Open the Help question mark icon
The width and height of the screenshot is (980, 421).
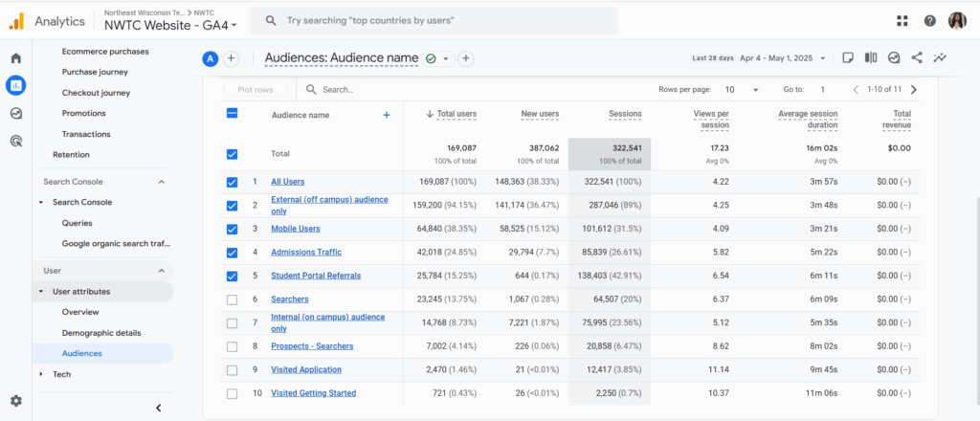click(x=930, y=21)
